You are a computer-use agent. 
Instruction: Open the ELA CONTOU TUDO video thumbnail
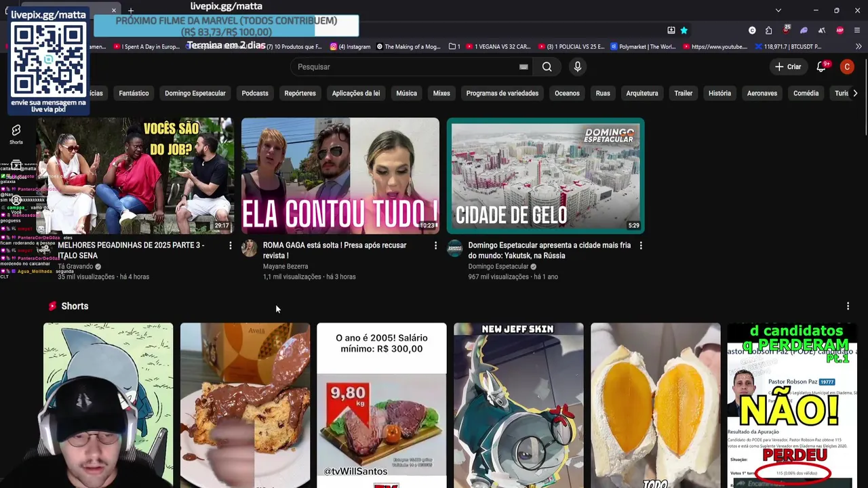click(340, 176)
